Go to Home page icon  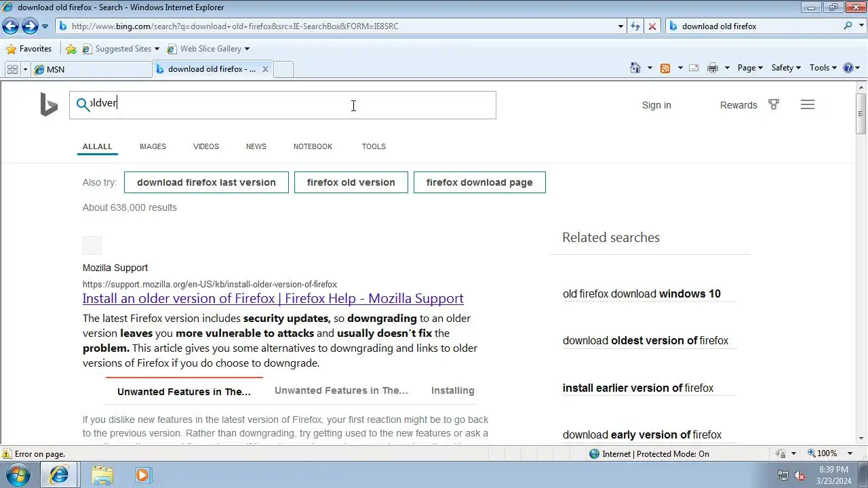(x=635, y=68)
